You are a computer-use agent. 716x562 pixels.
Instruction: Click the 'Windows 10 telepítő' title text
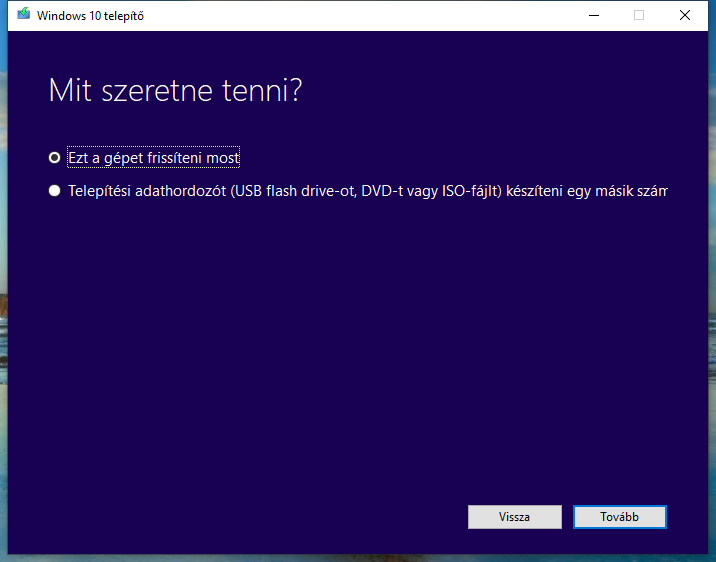(90, 16)
